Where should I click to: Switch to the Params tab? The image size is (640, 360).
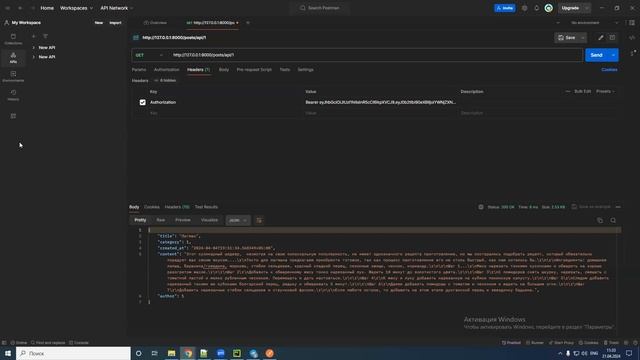pyautogui.click(x=139, y=70)
